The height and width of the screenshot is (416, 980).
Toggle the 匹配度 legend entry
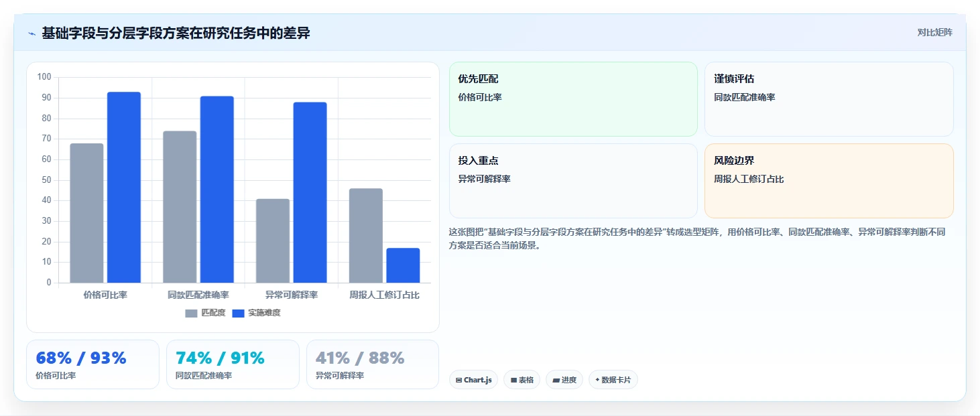tap(206, 313)
